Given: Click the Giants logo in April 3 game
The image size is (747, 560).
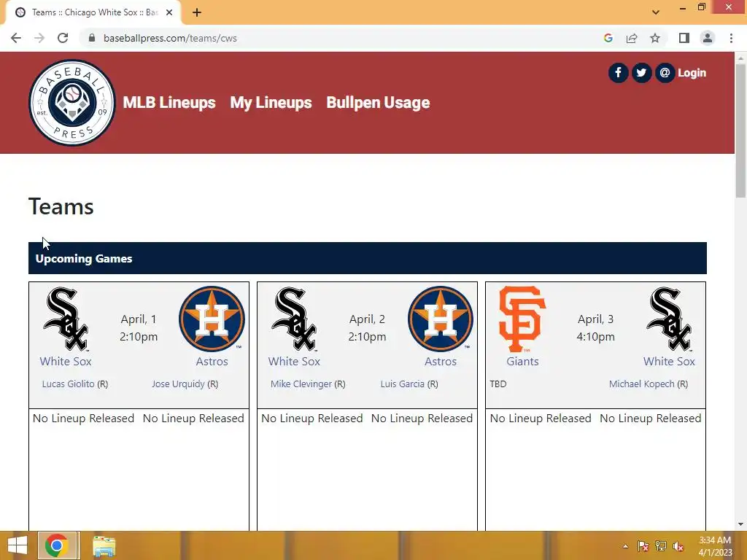Looking at the screenshot, I should (522, 319).
